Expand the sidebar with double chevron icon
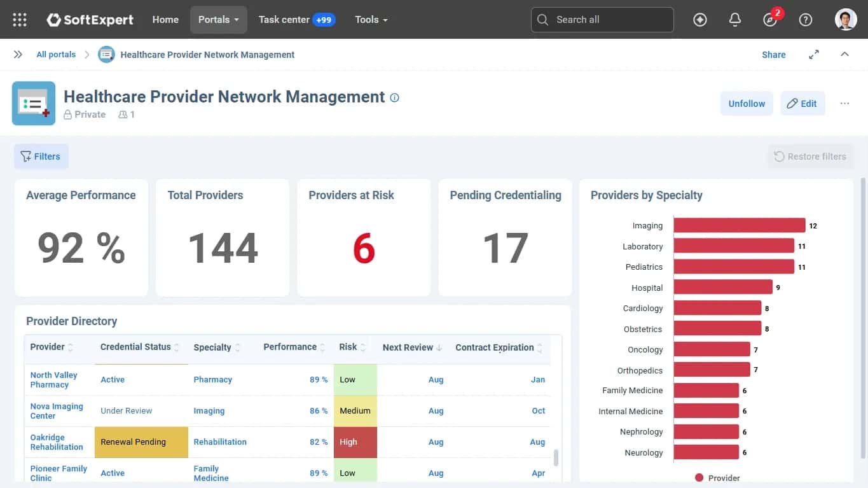Image resolution: width=868 pixels, height=488 pixels. point(18,55)
